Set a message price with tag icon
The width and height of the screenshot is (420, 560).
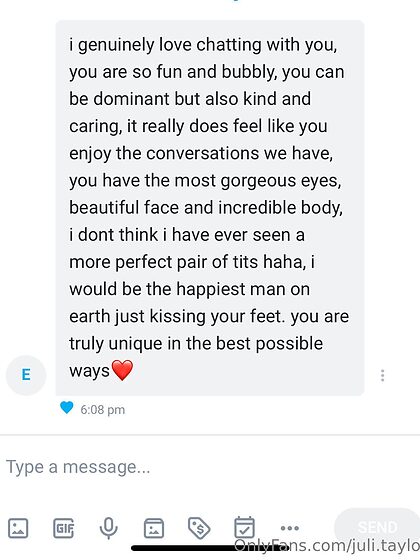pyautogui.click(x=199, y=528)
